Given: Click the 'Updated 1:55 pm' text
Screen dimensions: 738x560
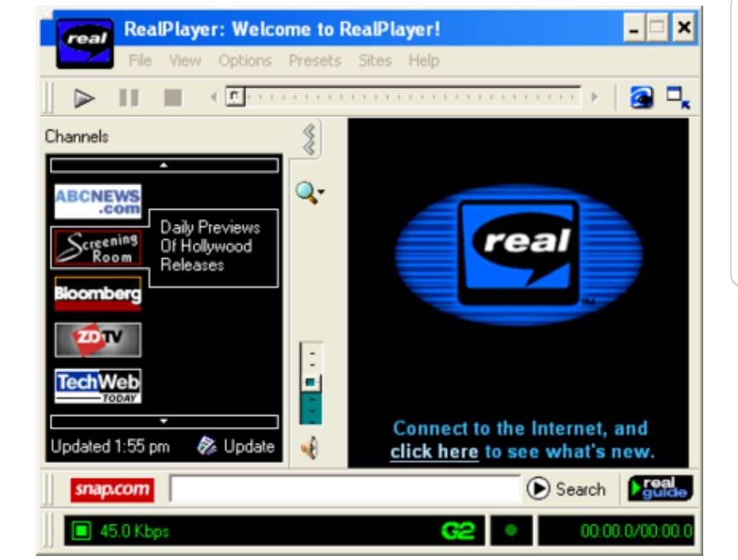Looking at the screenshot, I should point(110,446).
